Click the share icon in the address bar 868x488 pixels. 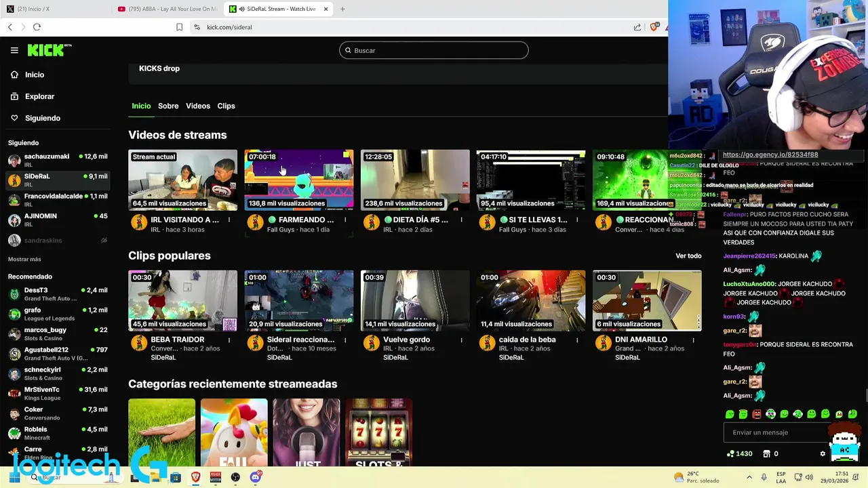637,27
